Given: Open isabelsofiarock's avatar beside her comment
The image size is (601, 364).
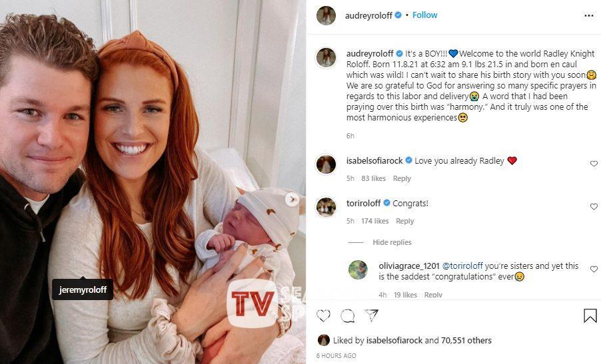Looking at the screenshot, I should (x=326, y=164).
